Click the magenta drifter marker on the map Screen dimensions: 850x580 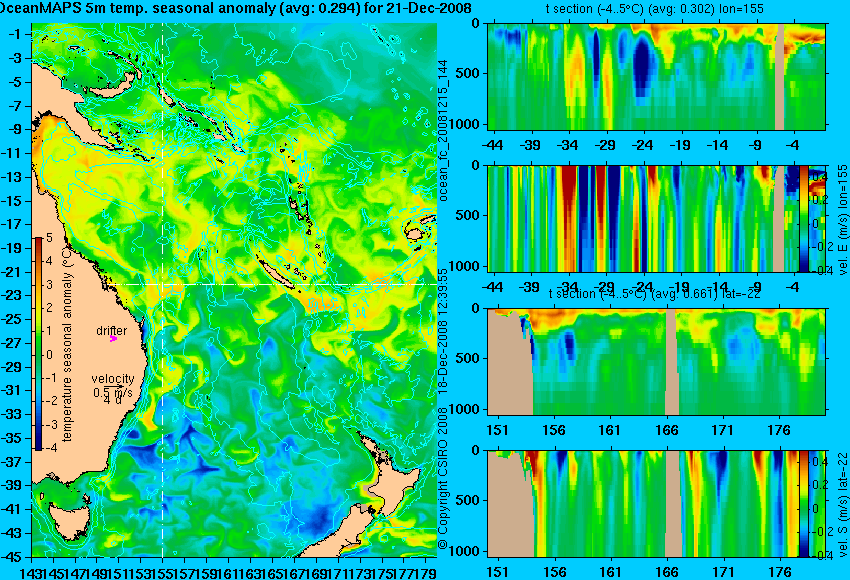[x=113, y=338]
